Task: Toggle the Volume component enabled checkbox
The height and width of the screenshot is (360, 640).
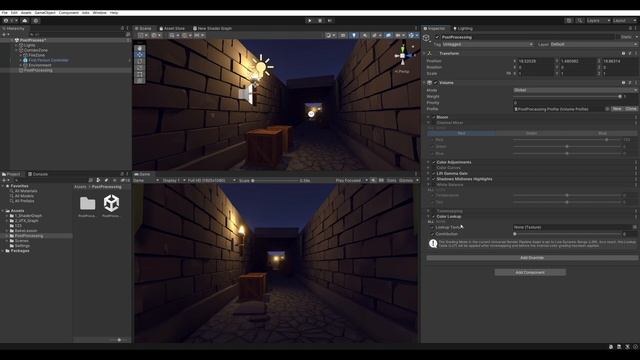Action: (x=436, y=82)
